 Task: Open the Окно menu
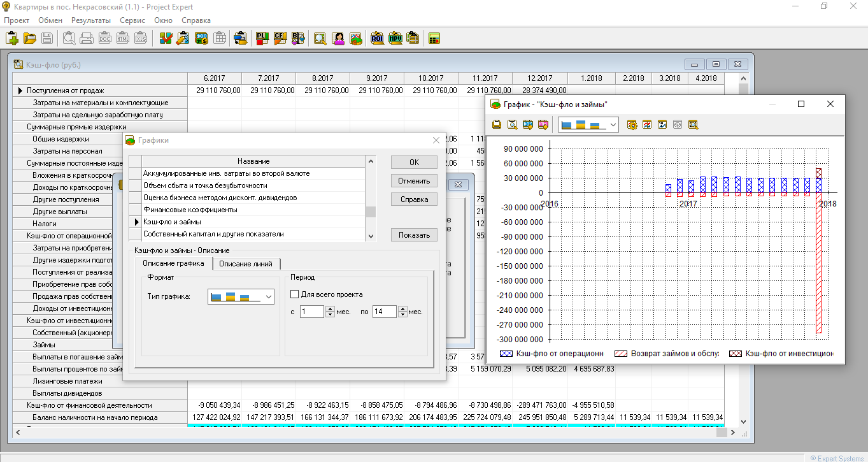(x=163, y=20)
